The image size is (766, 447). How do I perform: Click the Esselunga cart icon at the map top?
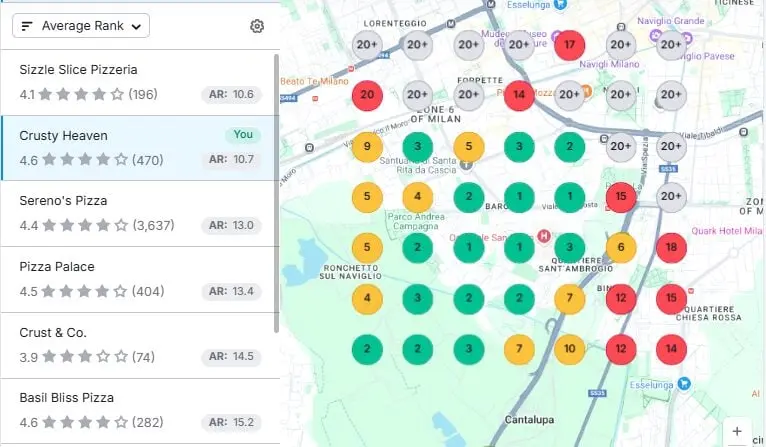pyautogui.click(x=561, y=4)
